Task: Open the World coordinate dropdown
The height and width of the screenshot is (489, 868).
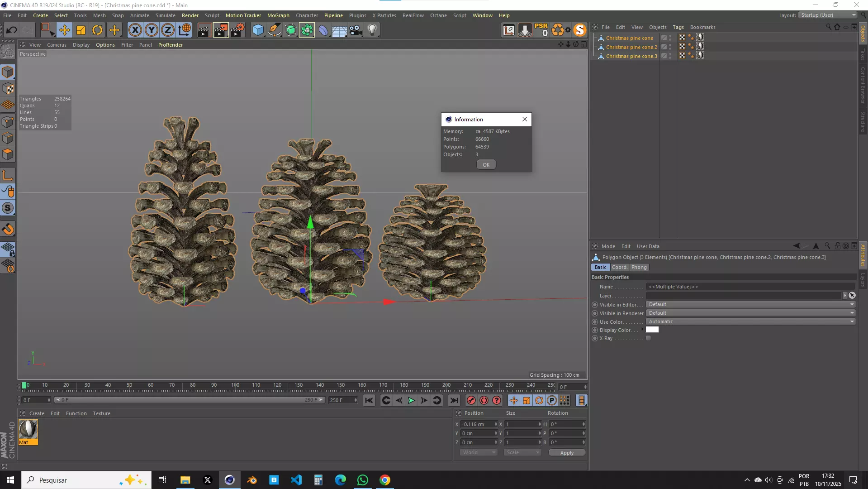Action: (x=479, y=452)
